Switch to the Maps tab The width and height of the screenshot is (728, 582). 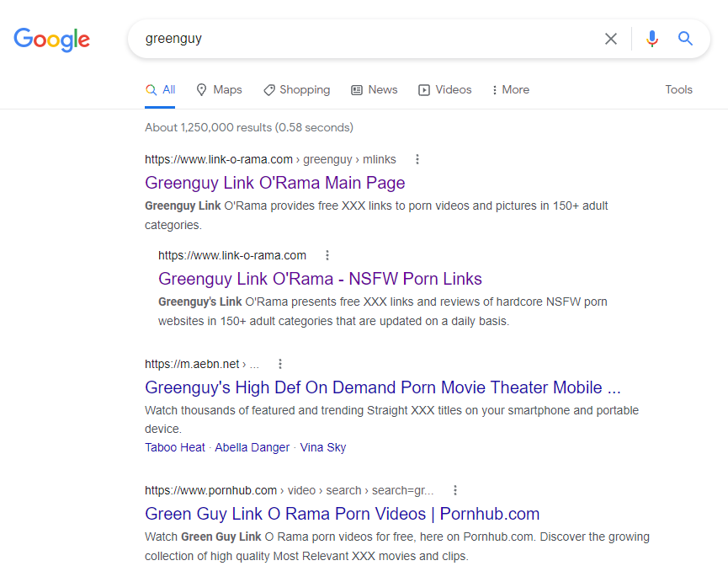coord(219,89)
